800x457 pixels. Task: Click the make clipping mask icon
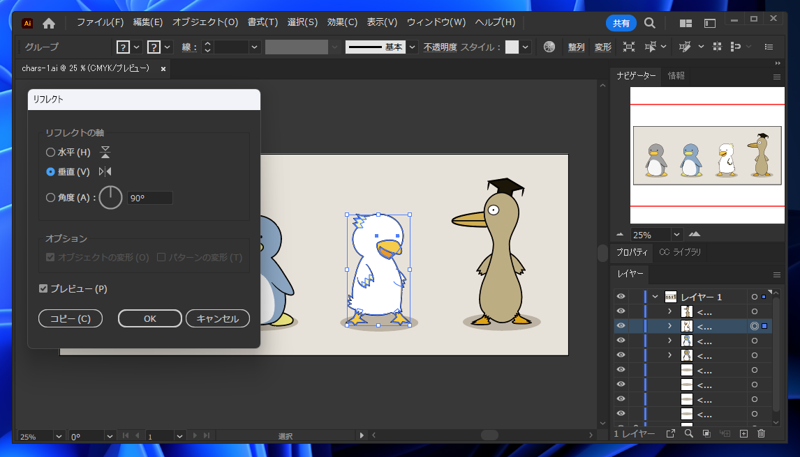(x=707, y=434)
